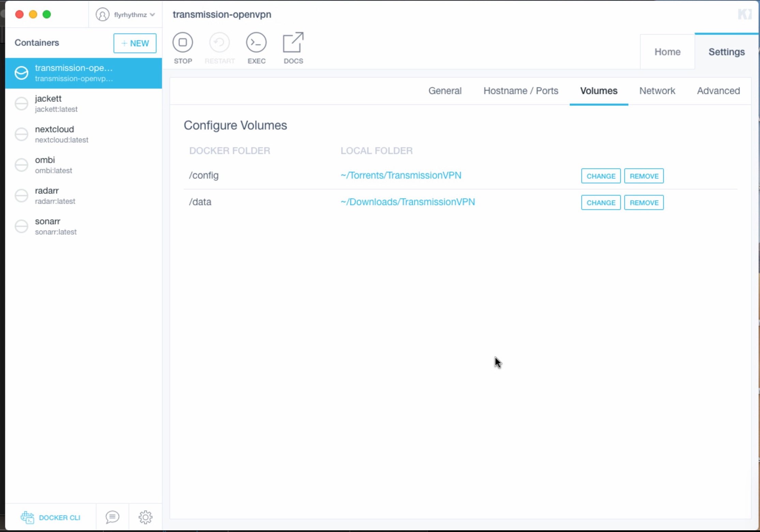Open Docker CLI from the bottom bar

[51, 517]
